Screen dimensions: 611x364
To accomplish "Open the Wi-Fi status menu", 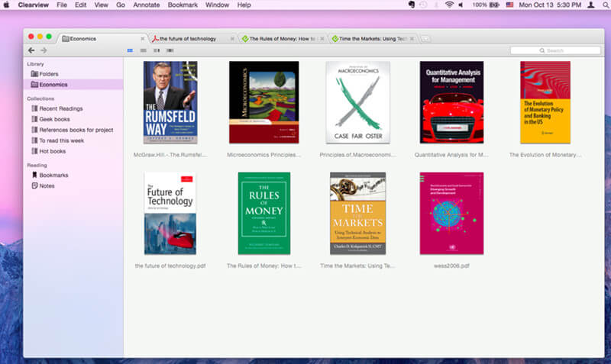I will click(x=449, y=5).
